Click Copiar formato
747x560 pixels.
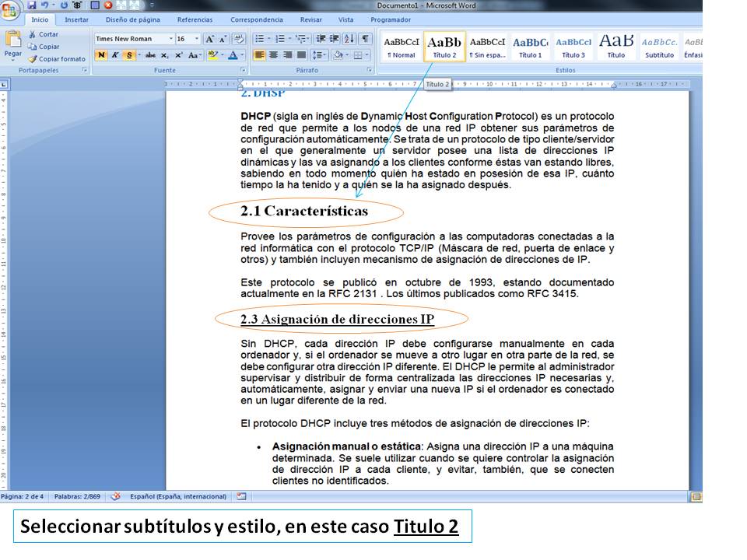click(x=57, y=59)
